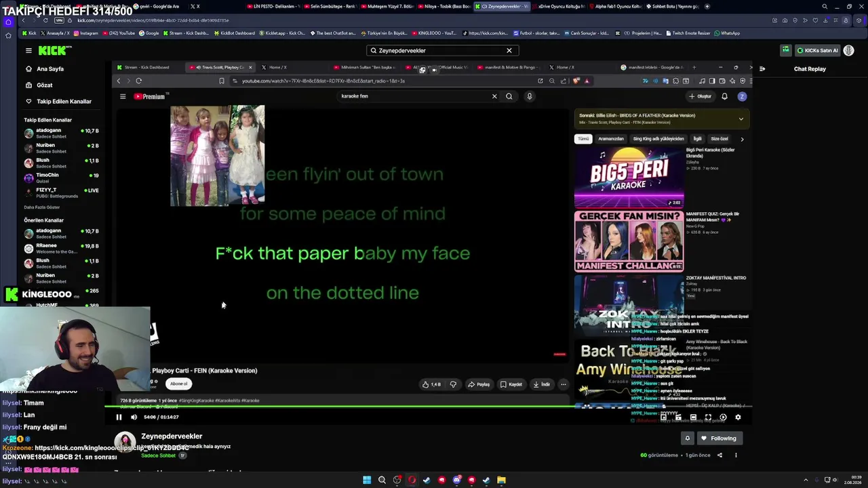Collapse the Chat Replay panel

pos(762,68)
